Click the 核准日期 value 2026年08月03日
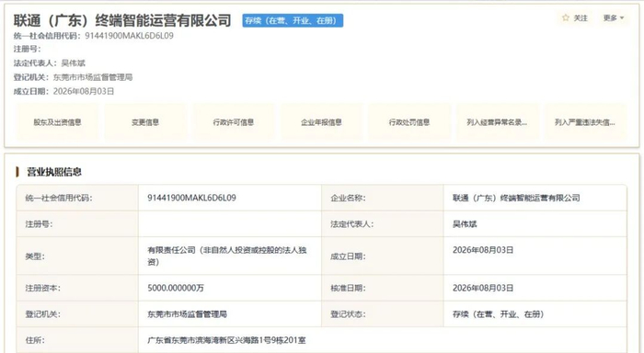The image size is (644, 353). pos(483,288)
